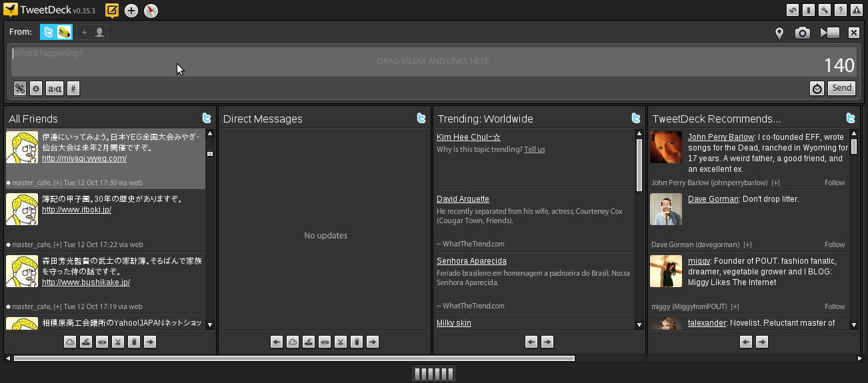
Task: Open the www.bushikake.jp link
Action: coord(86,282)
